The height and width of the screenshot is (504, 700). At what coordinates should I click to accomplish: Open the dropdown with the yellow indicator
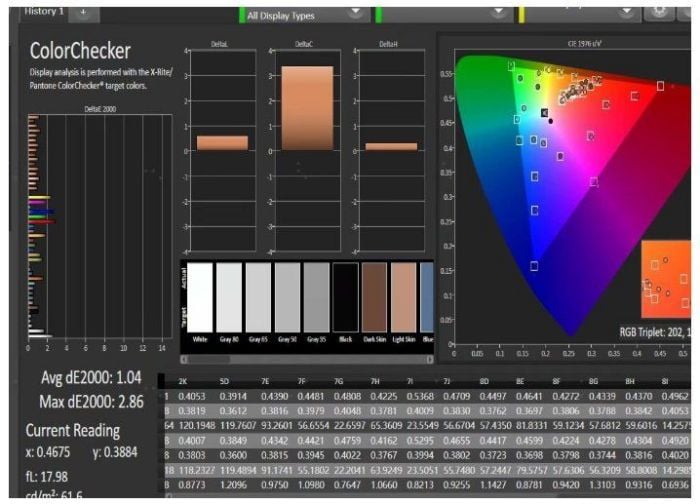coord(579,14)
